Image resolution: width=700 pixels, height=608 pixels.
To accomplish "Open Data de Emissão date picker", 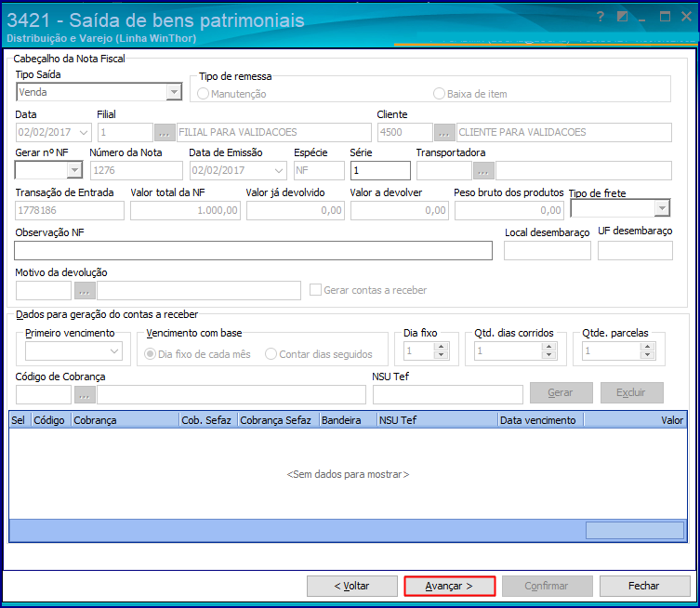I will click(x=279, y=170).
